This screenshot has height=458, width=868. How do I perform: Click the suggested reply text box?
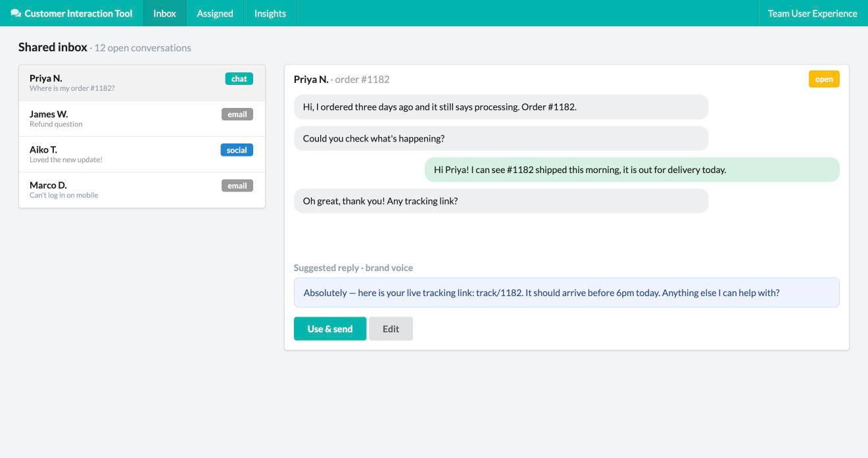(567, 293)
